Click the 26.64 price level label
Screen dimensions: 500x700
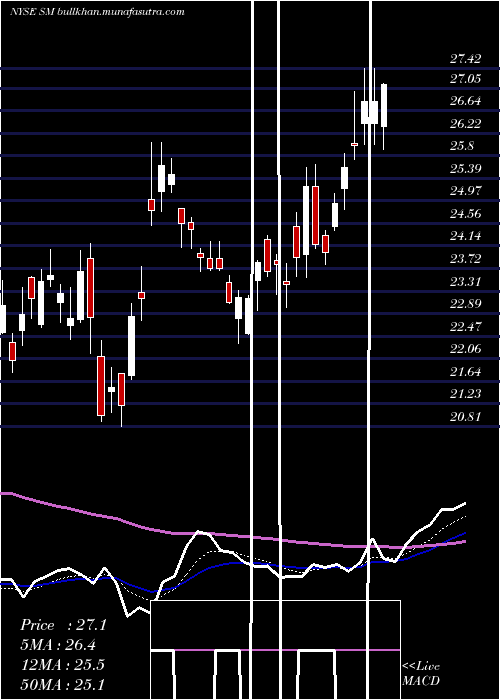coord(466,101)
